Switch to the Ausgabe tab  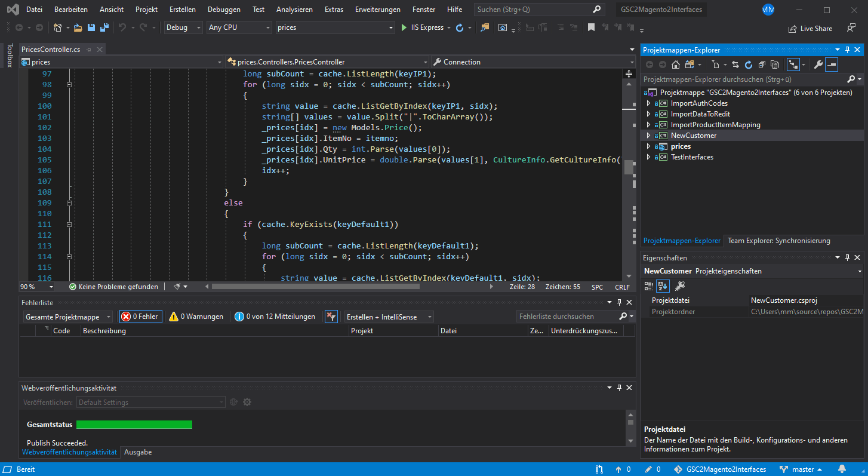[138, 453]
